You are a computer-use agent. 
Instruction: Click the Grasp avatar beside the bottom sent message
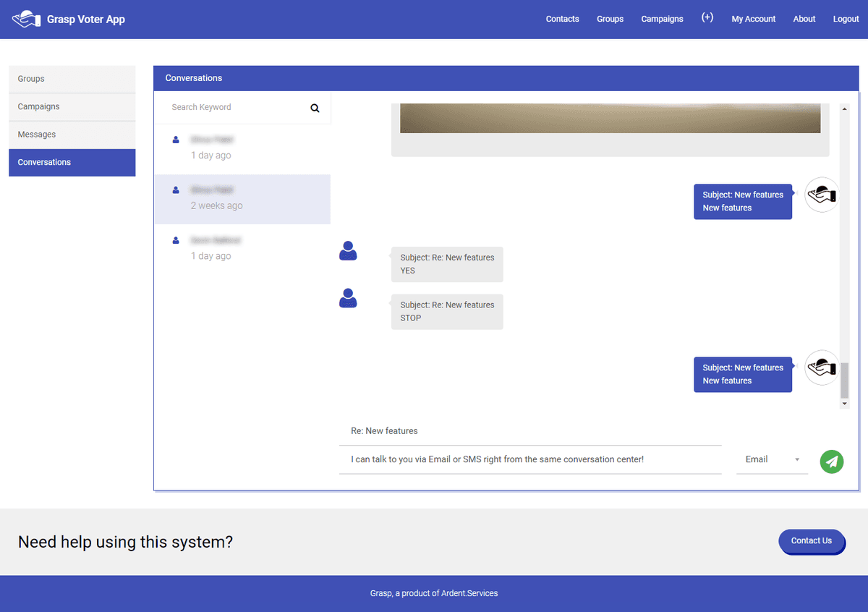822,367
